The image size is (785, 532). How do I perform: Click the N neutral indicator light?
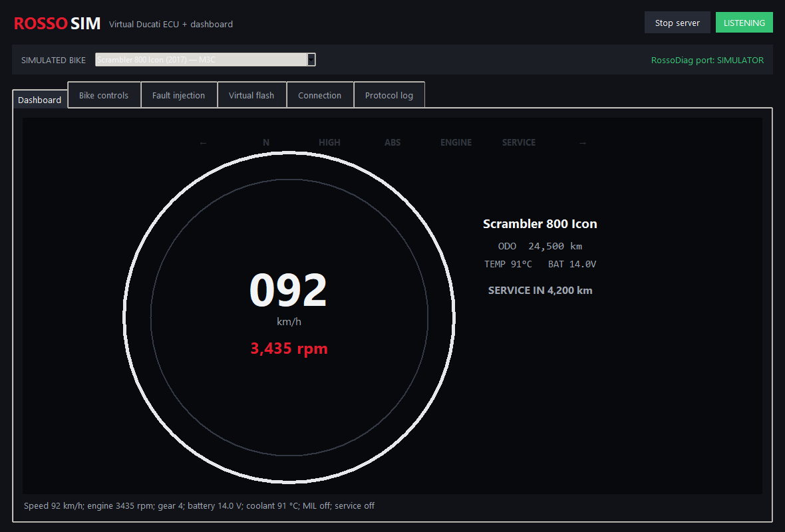point(266,142)
